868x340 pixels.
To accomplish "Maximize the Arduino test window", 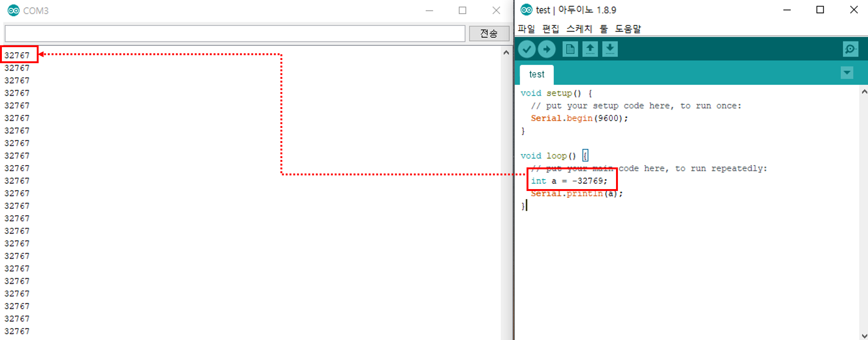I will coord(820,10).
